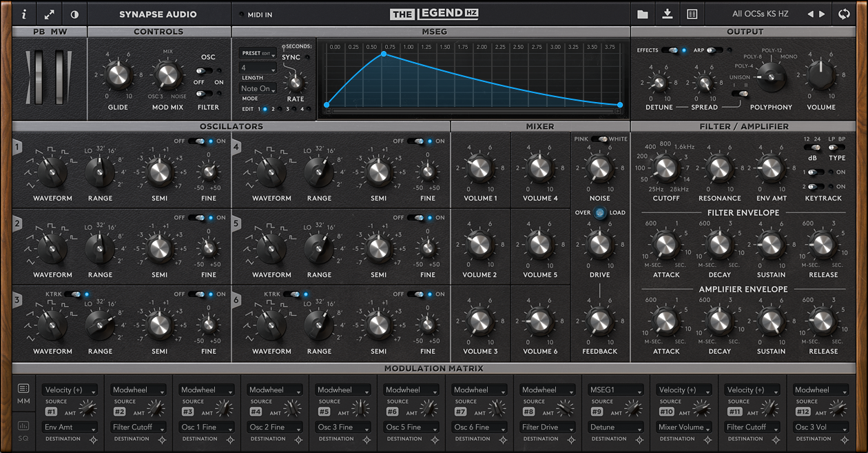The height and width of the screenshot is (453, 868).
Task: Expand slot 9 MSEG1 source dropdown
Action: [x=614, y=390]
